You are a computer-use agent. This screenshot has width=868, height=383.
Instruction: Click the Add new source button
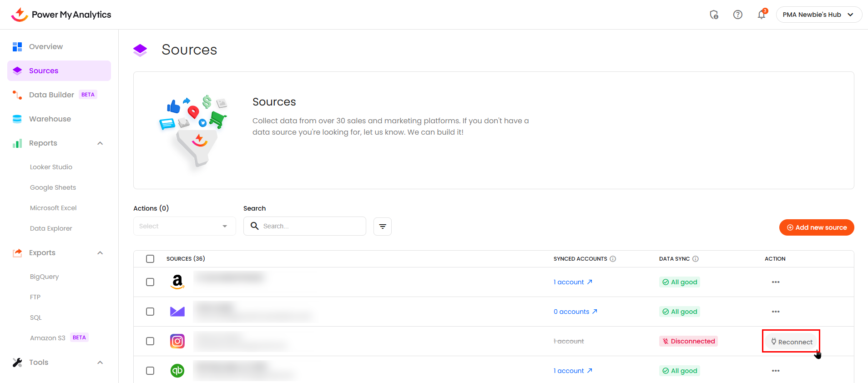coord(816,227)
